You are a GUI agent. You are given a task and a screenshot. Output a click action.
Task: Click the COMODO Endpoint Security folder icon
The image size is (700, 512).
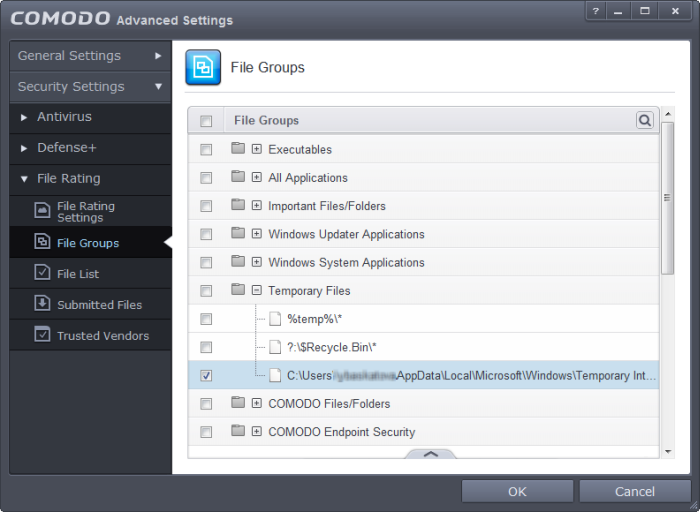238,431
